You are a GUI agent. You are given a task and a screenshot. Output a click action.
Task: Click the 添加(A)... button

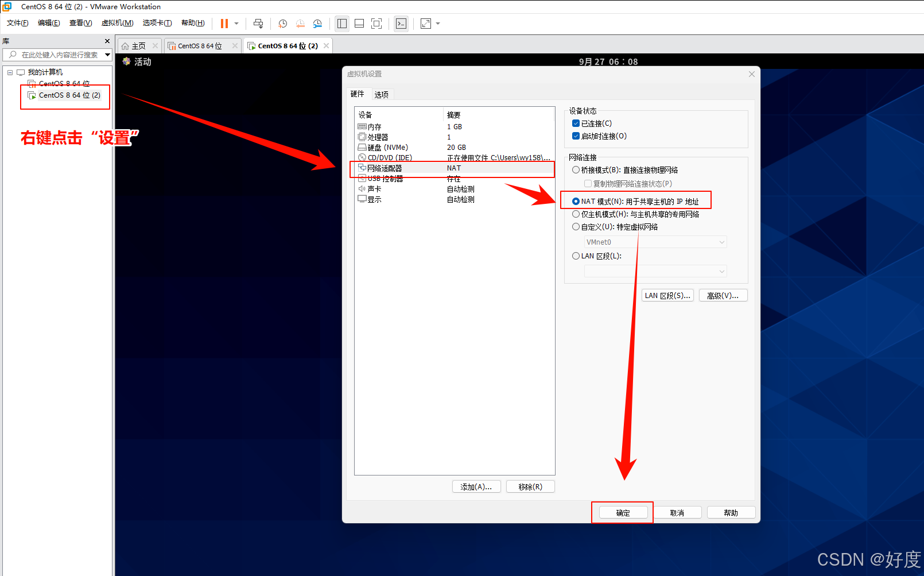point(476,486)
